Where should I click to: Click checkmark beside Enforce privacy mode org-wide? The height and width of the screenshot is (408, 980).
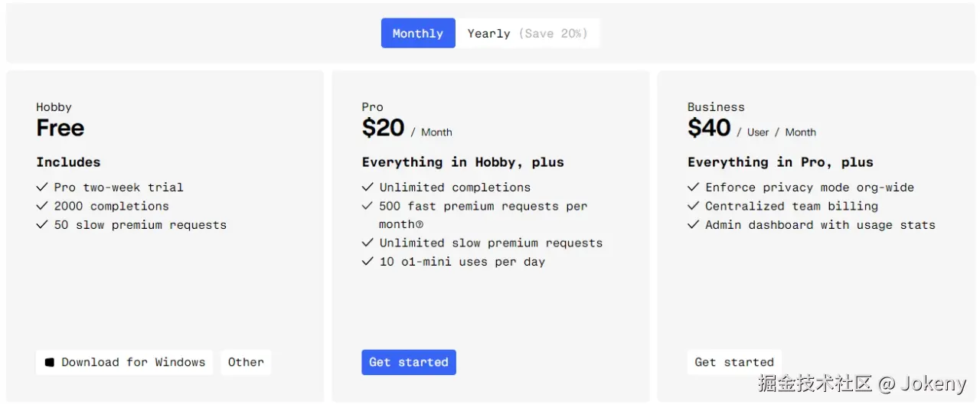[693, 187]
